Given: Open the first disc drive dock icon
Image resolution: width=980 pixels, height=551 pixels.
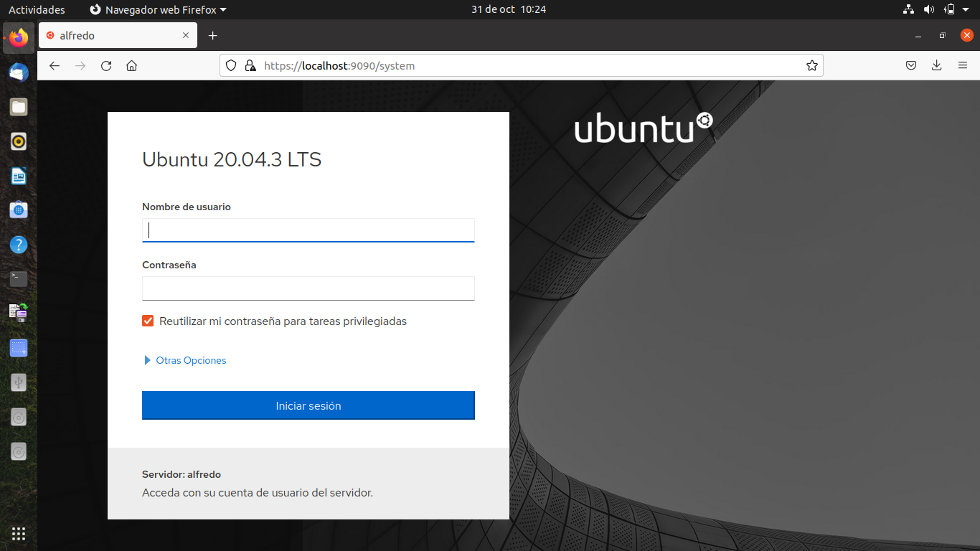Looking at the screenshot, I should click(19, 417).
